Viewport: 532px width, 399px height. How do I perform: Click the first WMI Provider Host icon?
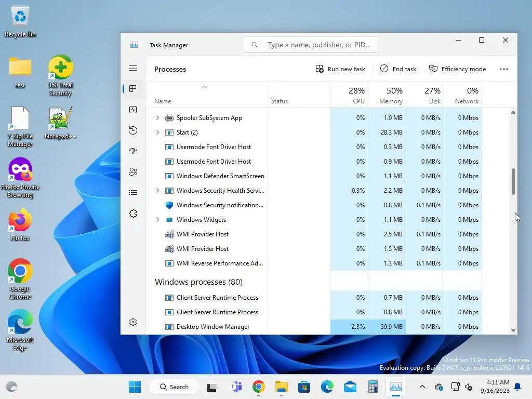click(169, 234)
